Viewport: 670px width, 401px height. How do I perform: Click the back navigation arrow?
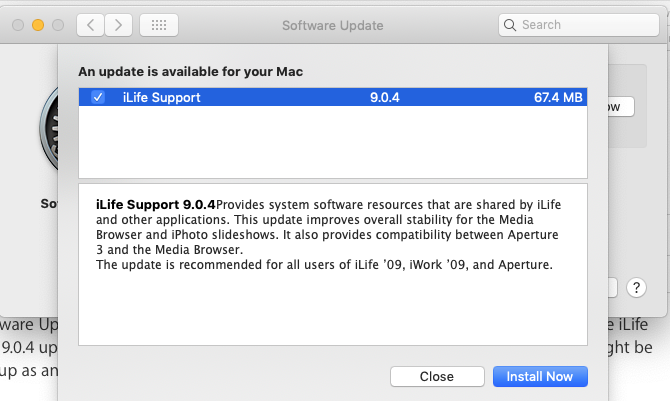point(92,24)
